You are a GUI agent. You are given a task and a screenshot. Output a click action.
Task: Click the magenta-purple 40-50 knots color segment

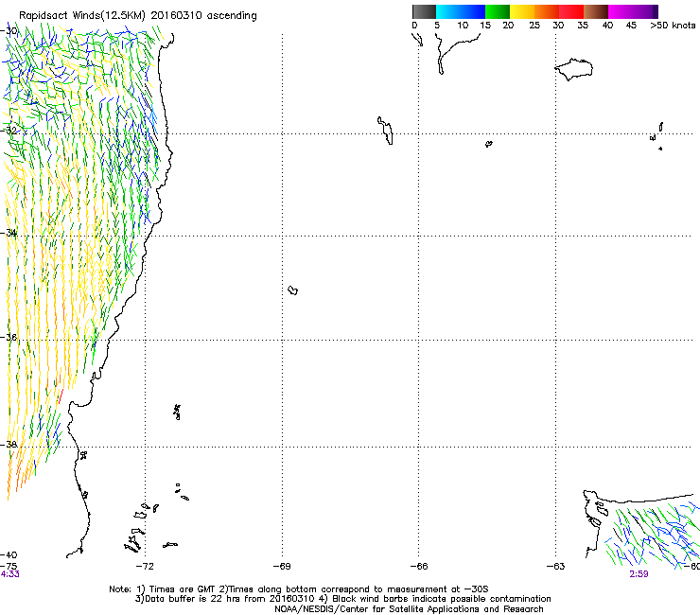point(633,11)
